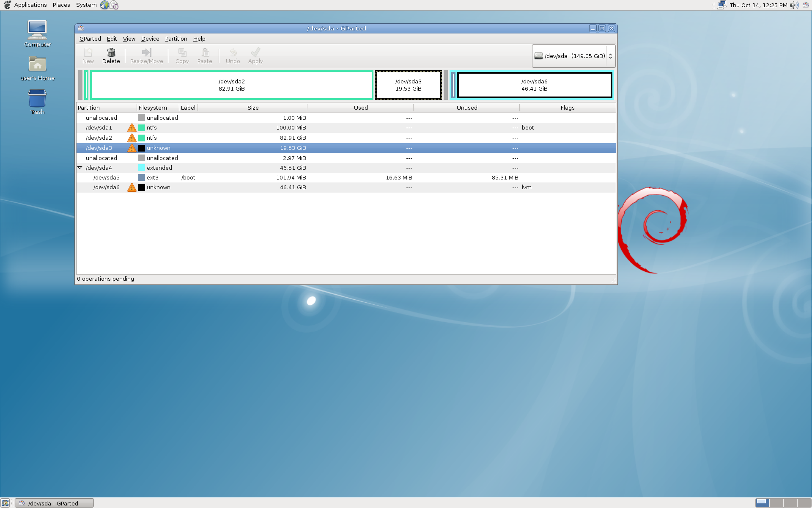Click the warning icon next to /dev/sda1
Screen dimensions: 812x508
[132, 128]
